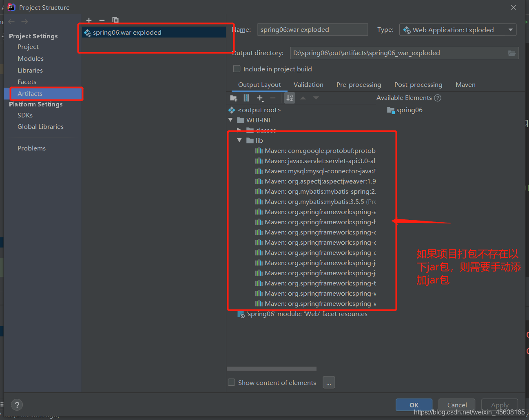Open the Add copy of dropdown arrow

pyautogui.click(x=263, y=101)
